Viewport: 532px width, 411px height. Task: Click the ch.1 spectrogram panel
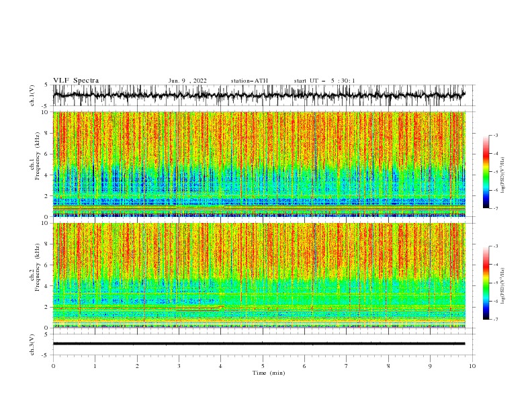click(x=259, y=164)
